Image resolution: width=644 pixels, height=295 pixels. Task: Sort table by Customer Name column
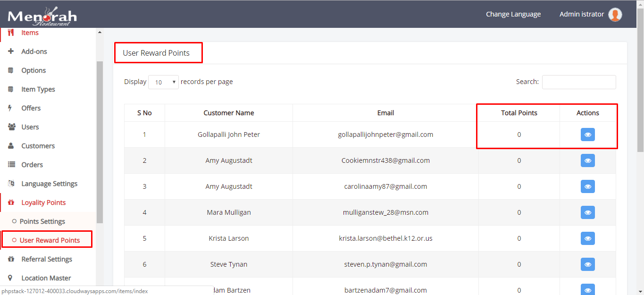click(x=228, y=113)
